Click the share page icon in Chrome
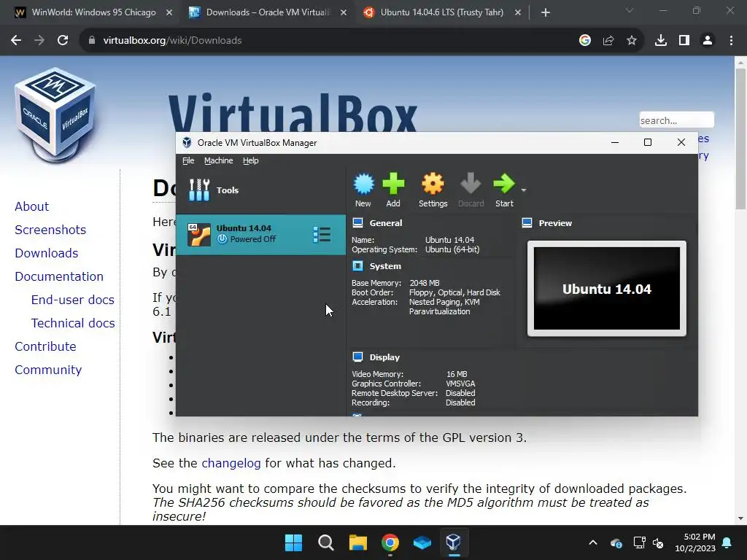Image resolution: width=747 pixels, height=560 pixels. (x=608, y=41)
